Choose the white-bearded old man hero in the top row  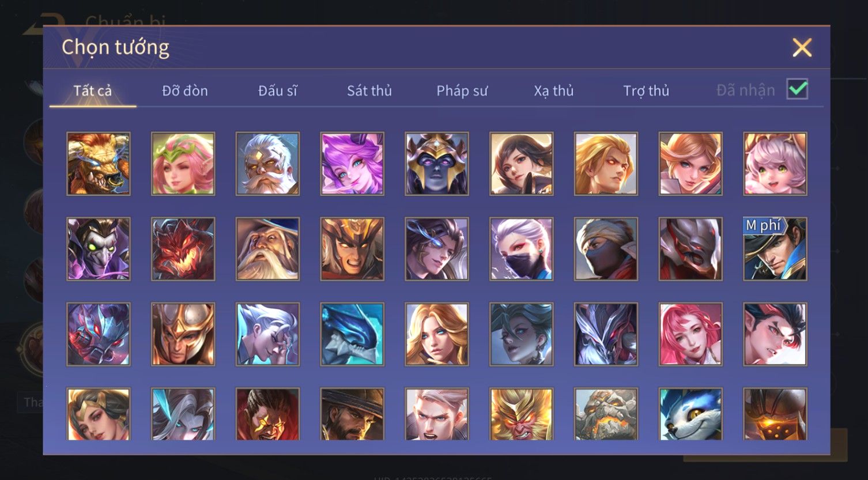(267, 164)
